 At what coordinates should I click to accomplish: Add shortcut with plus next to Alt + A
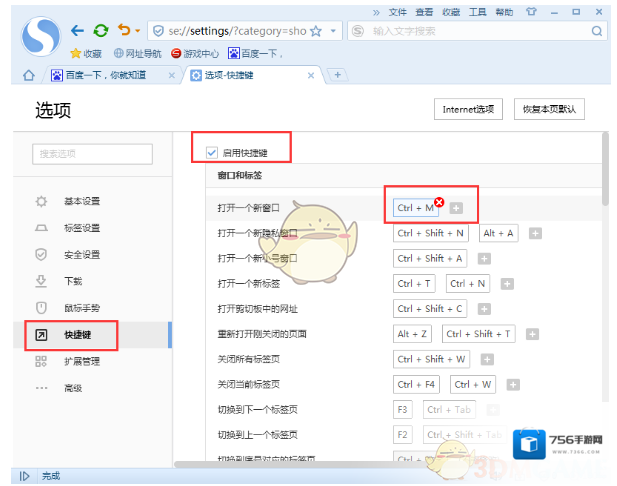[535, 233]
